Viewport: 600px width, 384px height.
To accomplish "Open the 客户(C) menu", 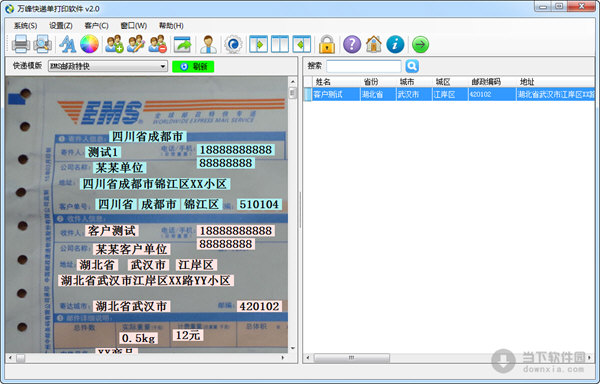I will 96,26.
